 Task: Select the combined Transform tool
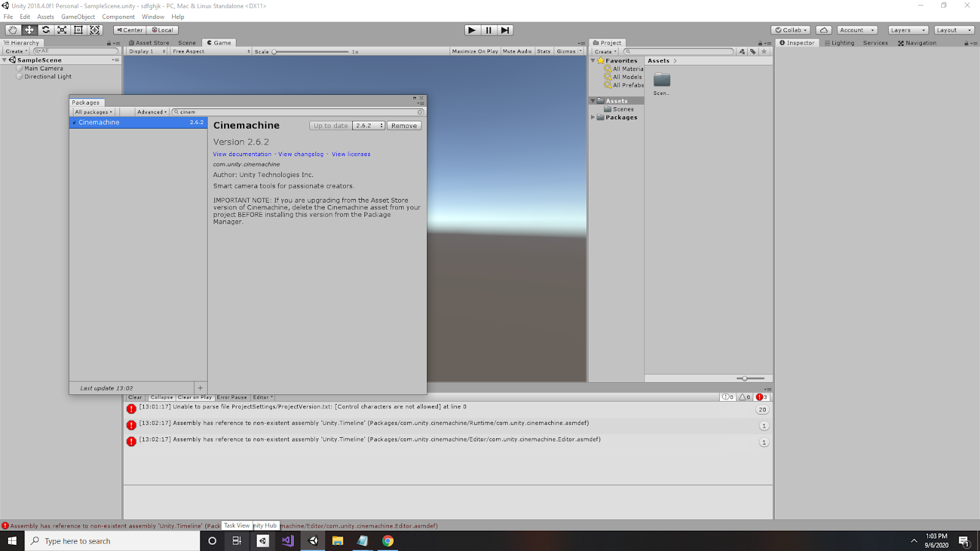coord(95,30)
